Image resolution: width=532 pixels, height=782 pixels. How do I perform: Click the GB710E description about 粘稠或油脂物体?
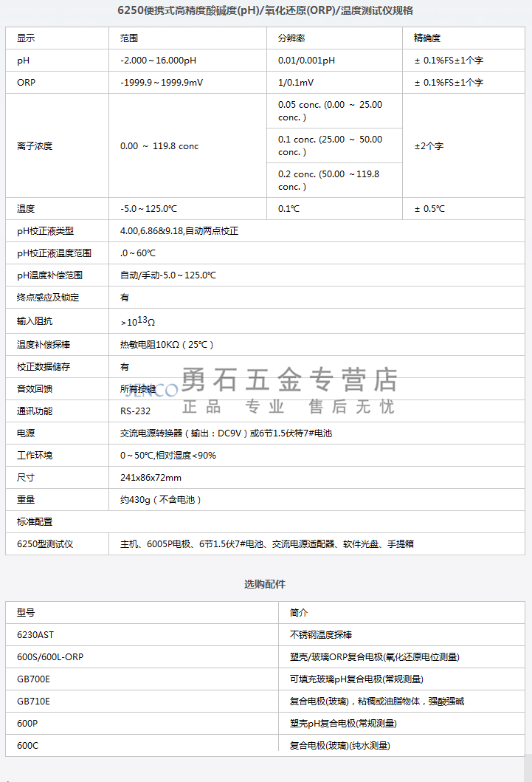click(x=377, y=702)
